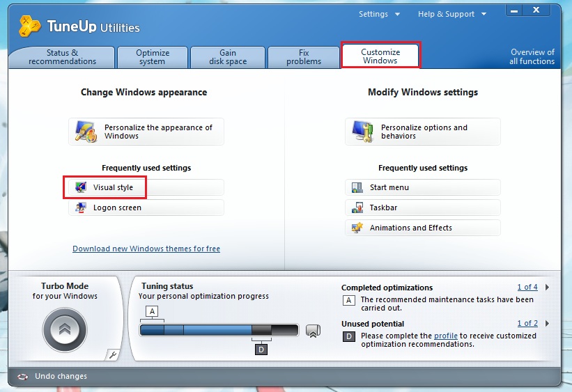Click the profile link

[x=445, y=336]
